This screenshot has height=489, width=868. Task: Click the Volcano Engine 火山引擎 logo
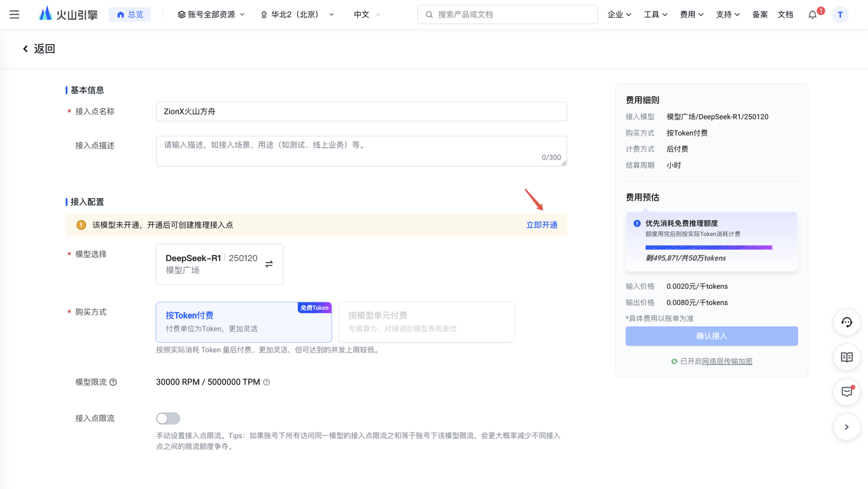(68, 14)
